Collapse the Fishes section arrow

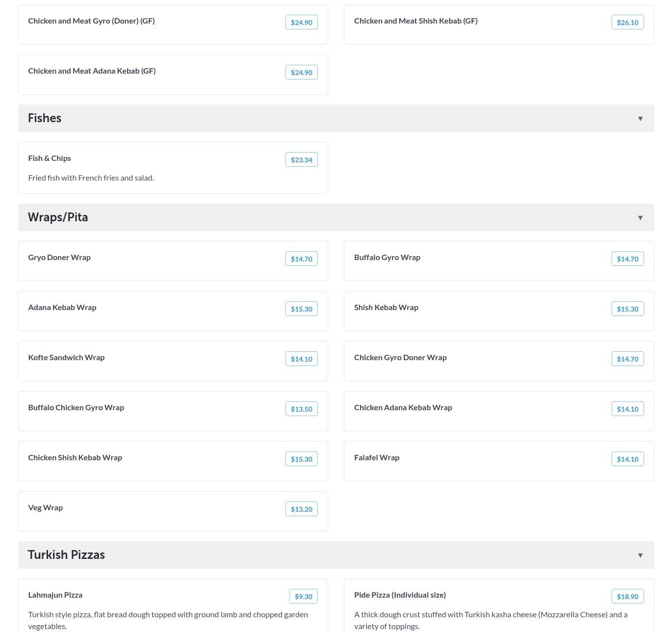[x=640, y=118]
